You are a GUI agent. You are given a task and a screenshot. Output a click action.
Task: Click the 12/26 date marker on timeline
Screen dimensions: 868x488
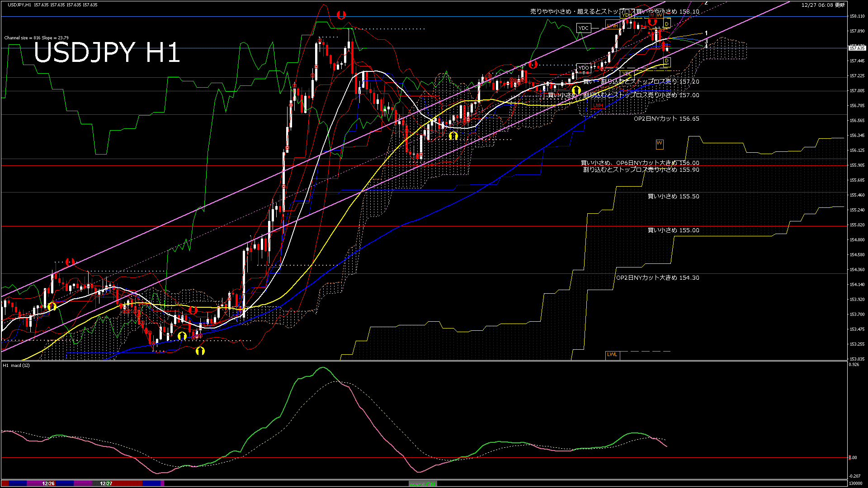tap(48, 483)
